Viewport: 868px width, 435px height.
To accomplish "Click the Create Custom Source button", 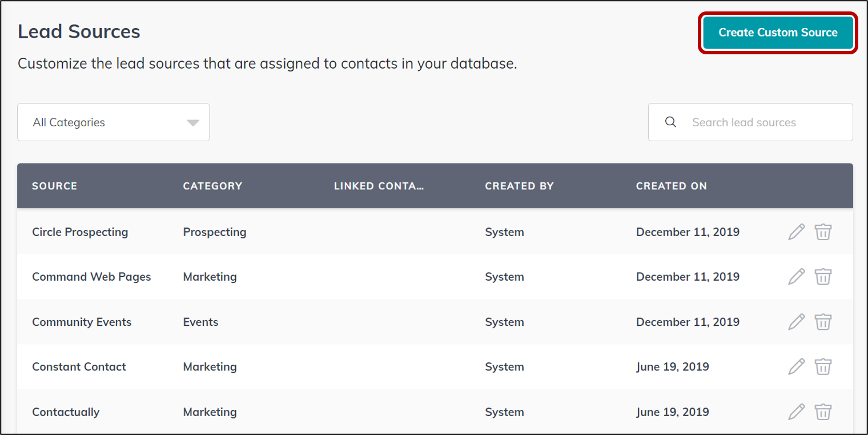I will pos(778,33).
